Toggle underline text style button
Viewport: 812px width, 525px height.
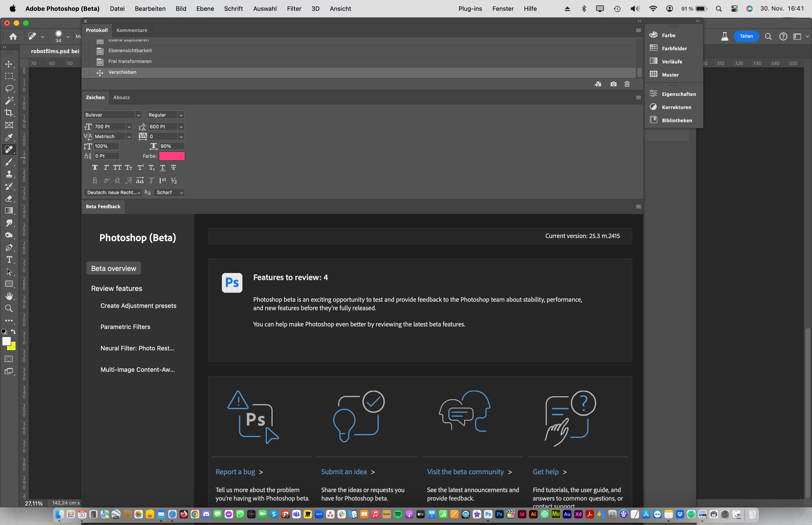click(163, 167)
